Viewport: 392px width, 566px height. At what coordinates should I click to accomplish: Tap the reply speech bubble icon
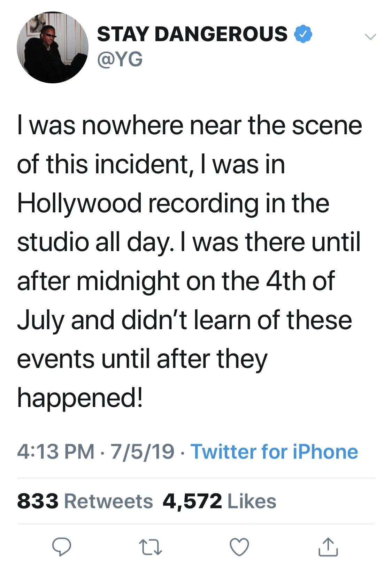pyautogui.click(x=62, y=546)
